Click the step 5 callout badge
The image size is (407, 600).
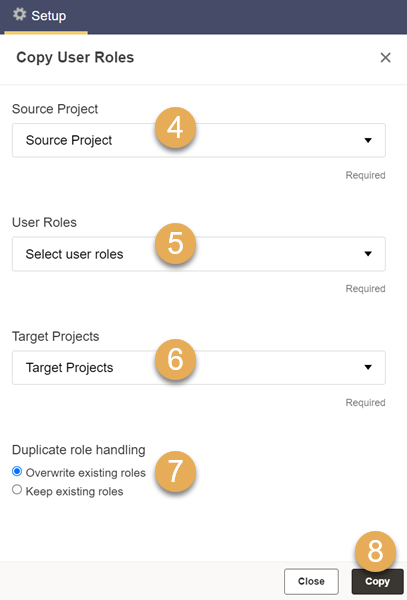click(x=175, y=244)
